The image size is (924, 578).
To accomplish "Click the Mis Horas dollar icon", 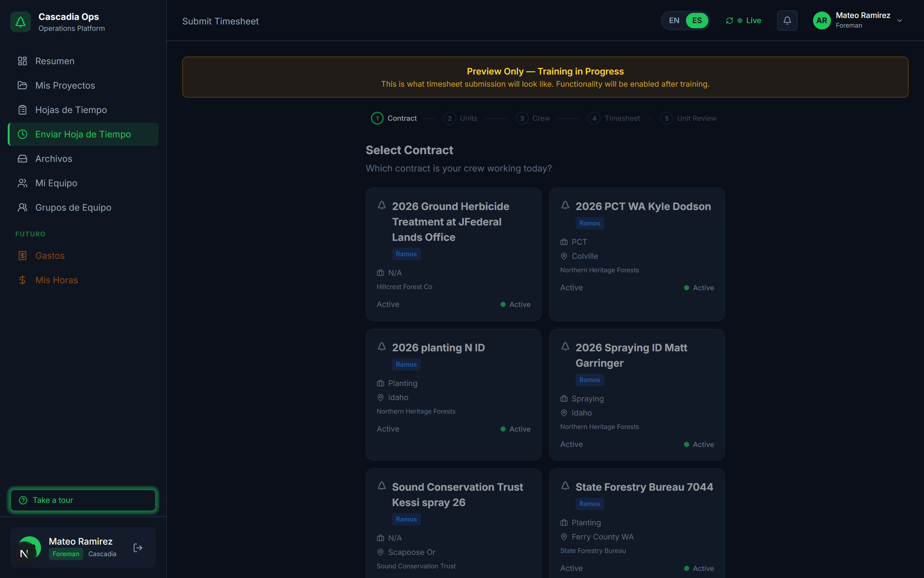I will point(22,280).
